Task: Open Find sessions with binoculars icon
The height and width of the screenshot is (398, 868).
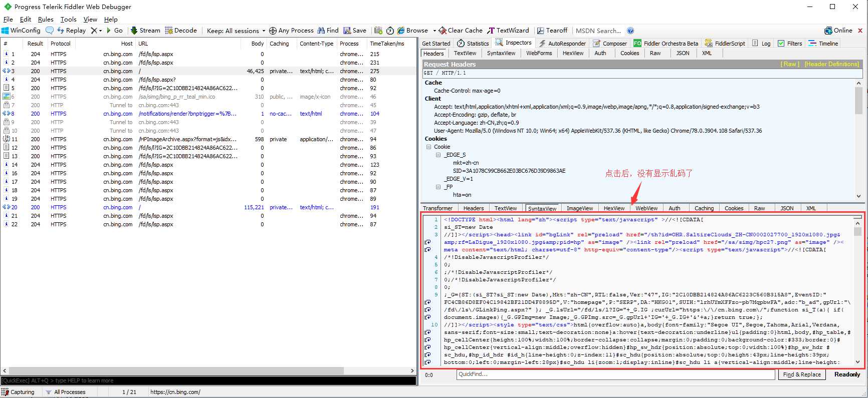Action: point(328,31)
